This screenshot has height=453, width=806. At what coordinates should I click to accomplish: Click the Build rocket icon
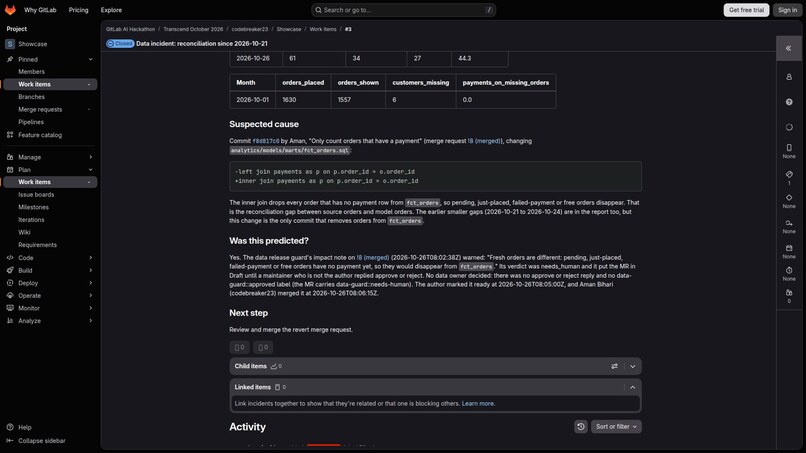pos(10,270)
